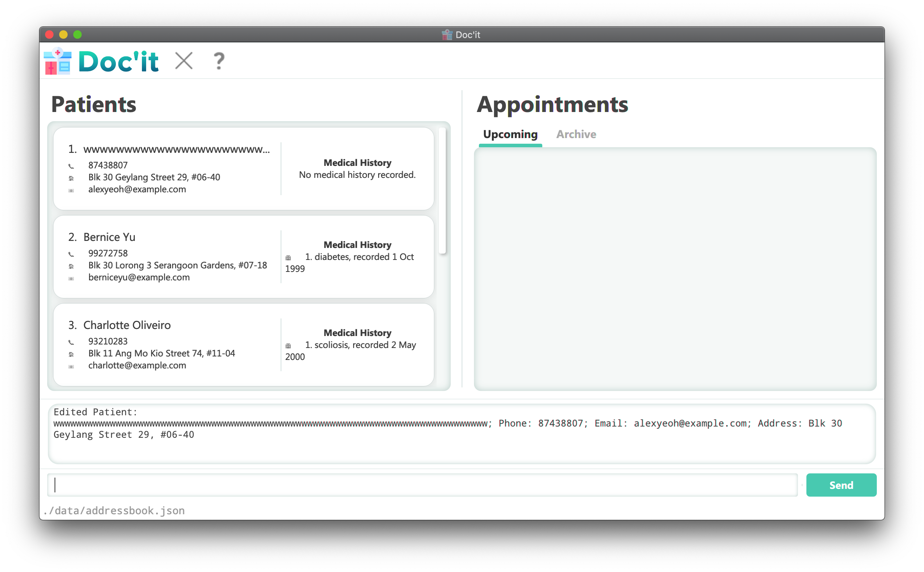The width and height of the screenshot is (924, 572).
Task: Click phone icon for Charlotte Oliveiro
Action: [71, 342]
